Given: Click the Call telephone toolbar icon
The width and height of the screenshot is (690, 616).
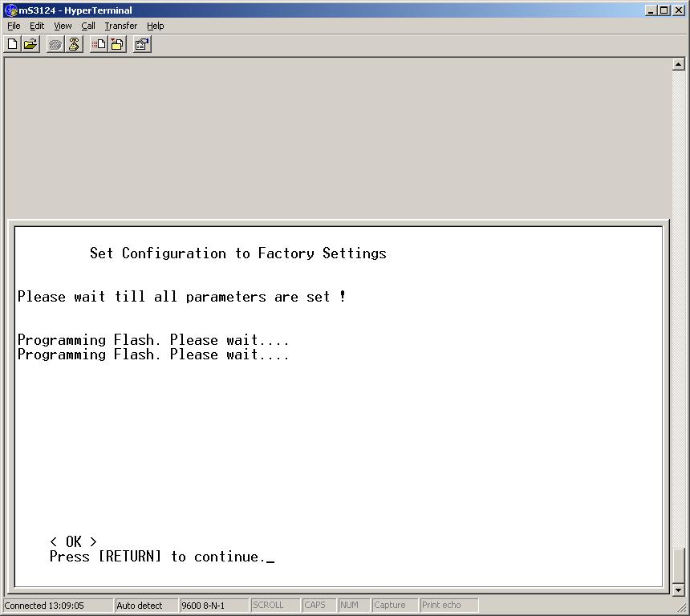Looking at the screenshot, I should point(55,45).
